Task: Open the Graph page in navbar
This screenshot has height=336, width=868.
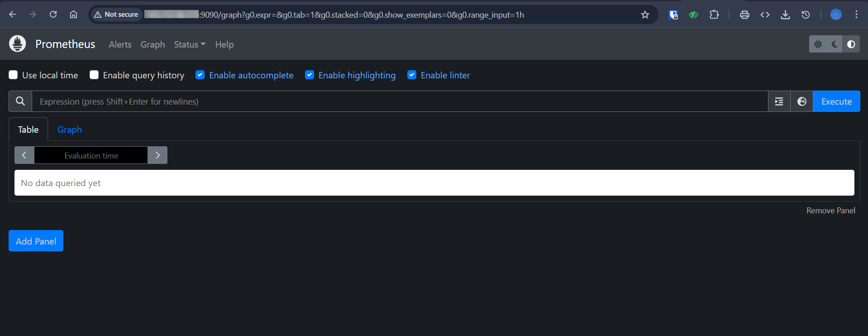Action: click(x=153, y=44)
